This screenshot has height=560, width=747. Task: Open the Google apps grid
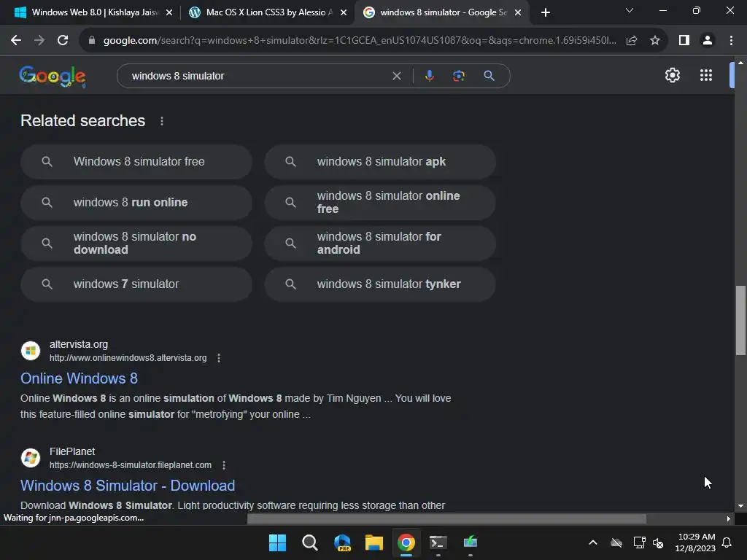tap(706, 75)
